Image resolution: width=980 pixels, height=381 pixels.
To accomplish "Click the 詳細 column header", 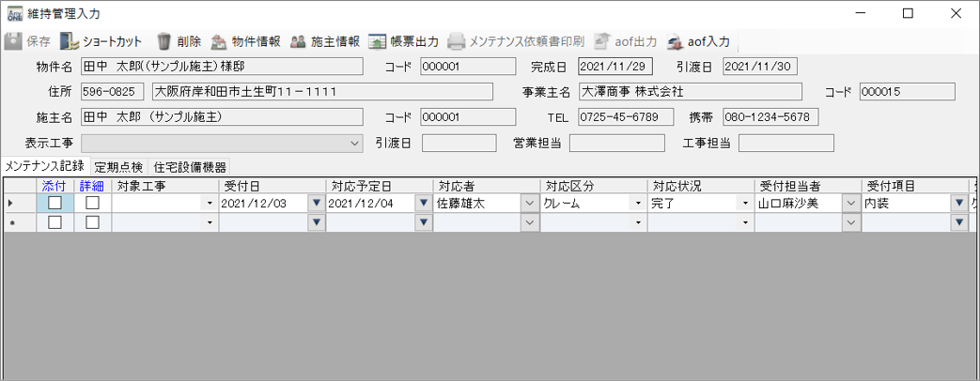I will click(x=92, y=186).
